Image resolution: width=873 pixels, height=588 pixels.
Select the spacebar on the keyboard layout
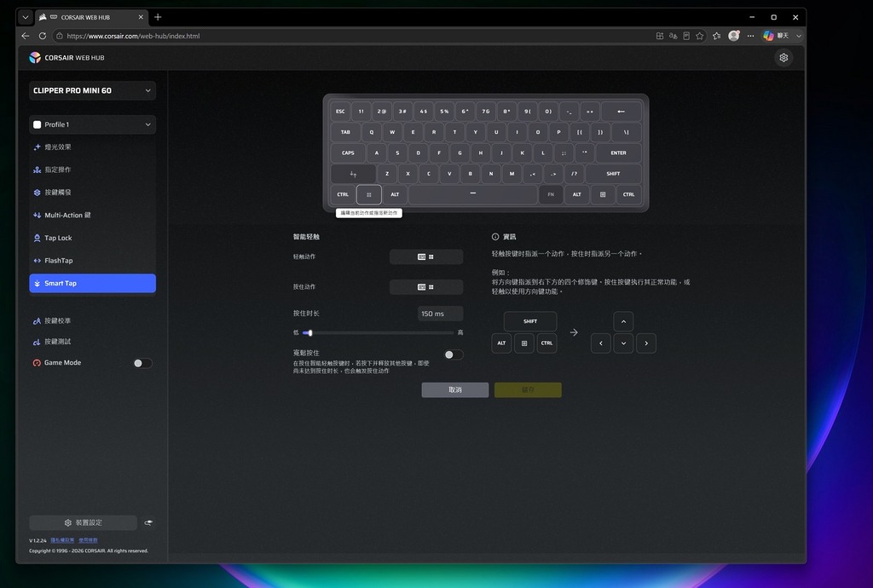(x=472, y=194)
